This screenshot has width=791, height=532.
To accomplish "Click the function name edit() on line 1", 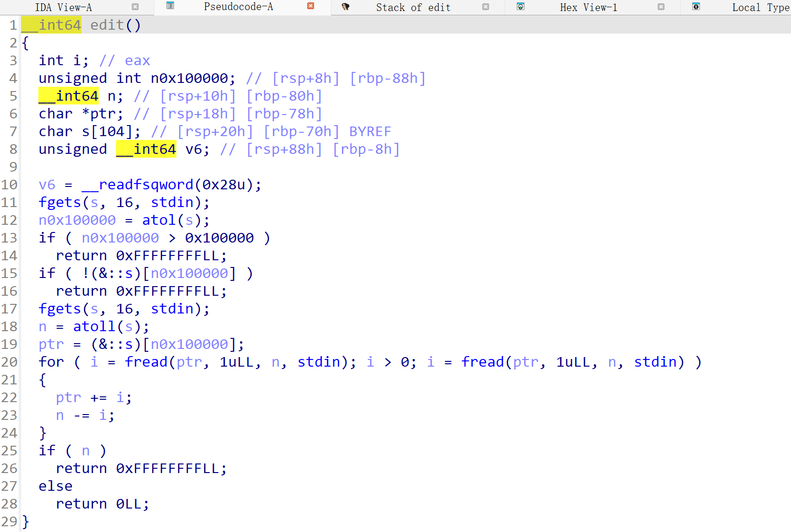I will [x=116, y=25].
